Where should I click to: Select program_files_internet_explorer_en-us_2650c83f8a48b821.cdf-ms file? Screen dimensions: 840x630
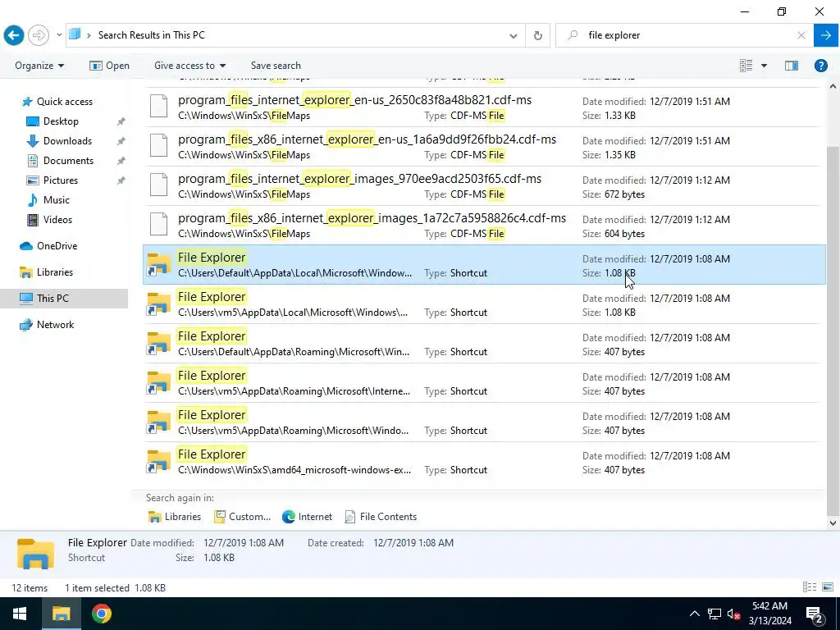(x=482, y=107)
